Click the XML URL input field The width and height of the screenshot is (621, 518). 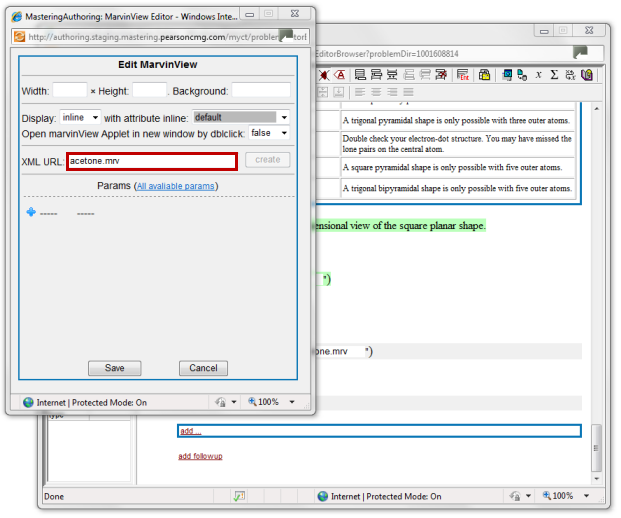click(152, 160)
